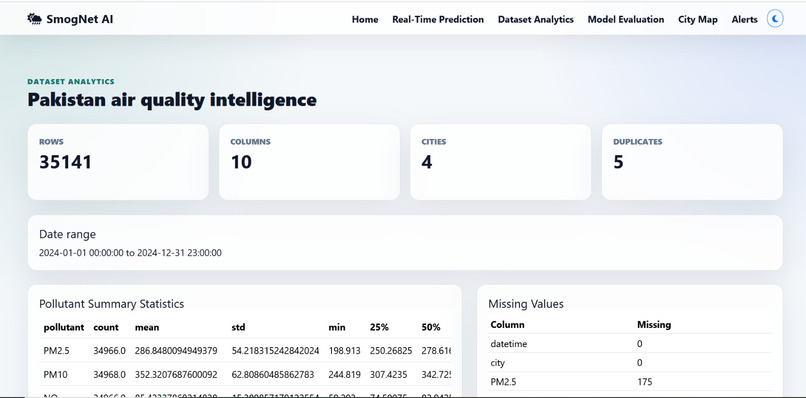Select the COLUMNS card showing 10
Screen dimensions: 806x398
tap(309, 162)
